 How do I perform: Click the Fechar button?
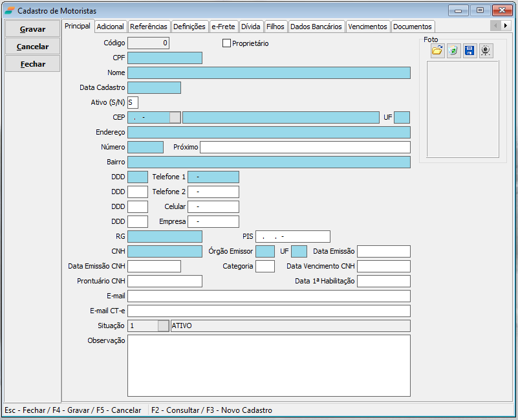(32, 64)
